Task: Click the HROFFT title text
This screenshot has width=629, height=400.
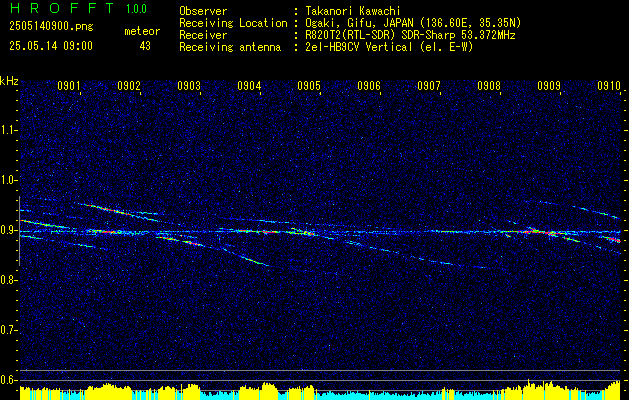Action: 61,8
